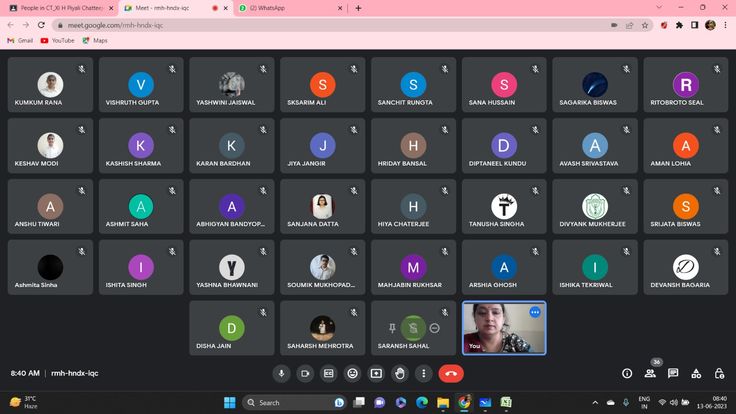The image size is (736, 414).
Task: Click the present screen icon
Action: [376, 373]
